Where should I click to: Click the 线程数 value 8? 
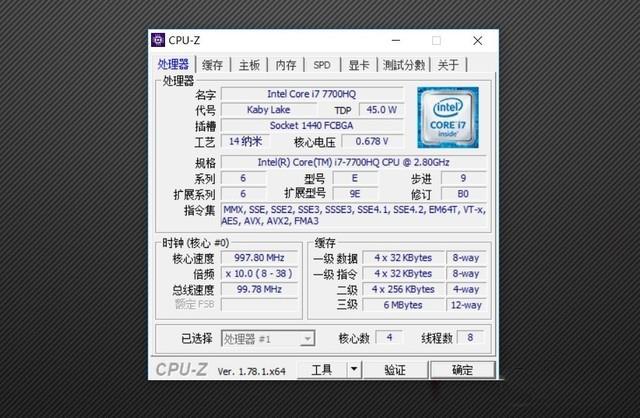point(470,337)
